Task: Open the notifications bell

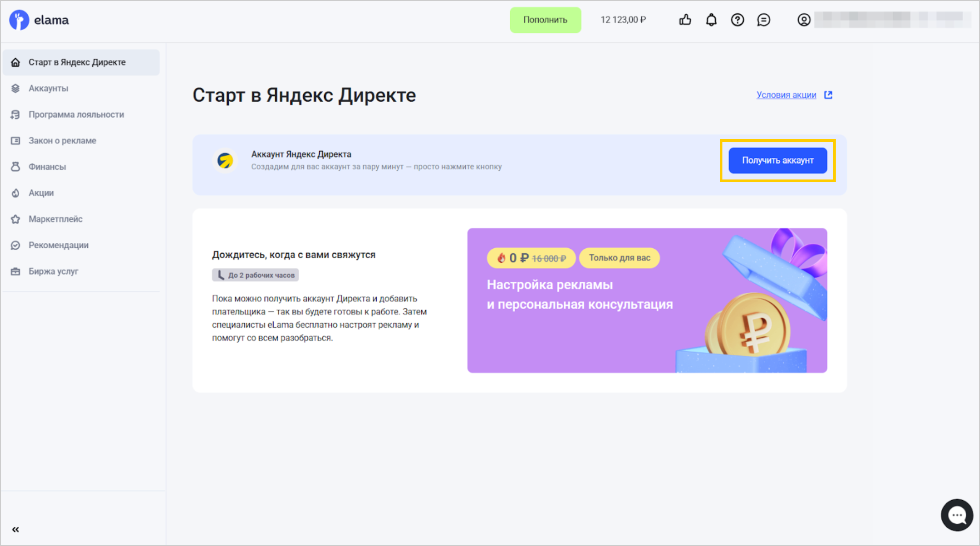Action: 711,20
